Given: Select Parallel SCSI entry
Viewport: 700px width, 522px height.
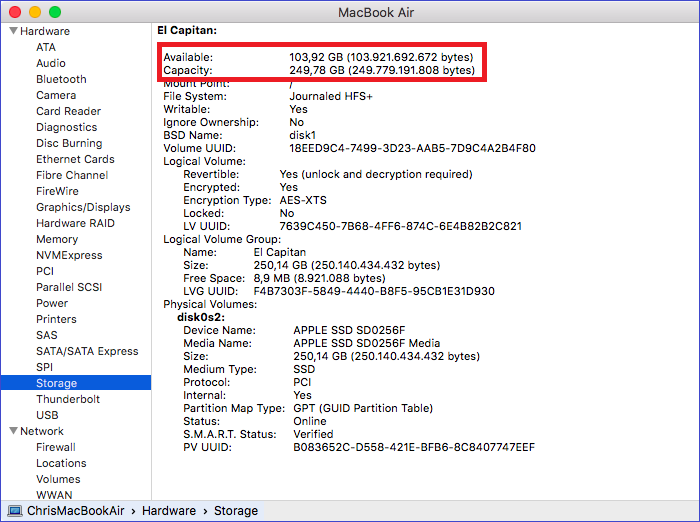Looking at the screenshot, I should click(69, 287).
